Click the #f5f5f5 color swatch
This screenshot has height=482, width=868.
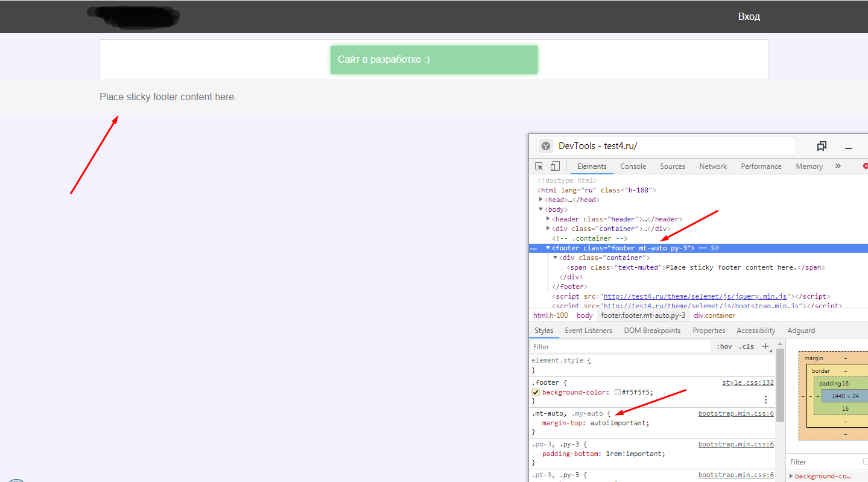pos(618,392)
